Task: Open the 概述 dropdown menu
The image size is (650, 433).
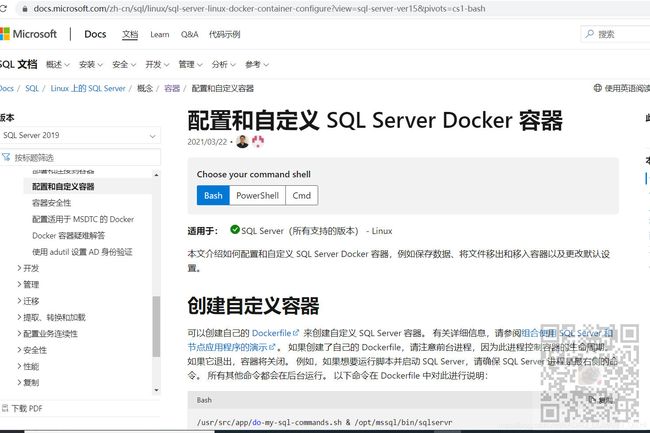Action: pyautogui.click(x=58, y=65)
